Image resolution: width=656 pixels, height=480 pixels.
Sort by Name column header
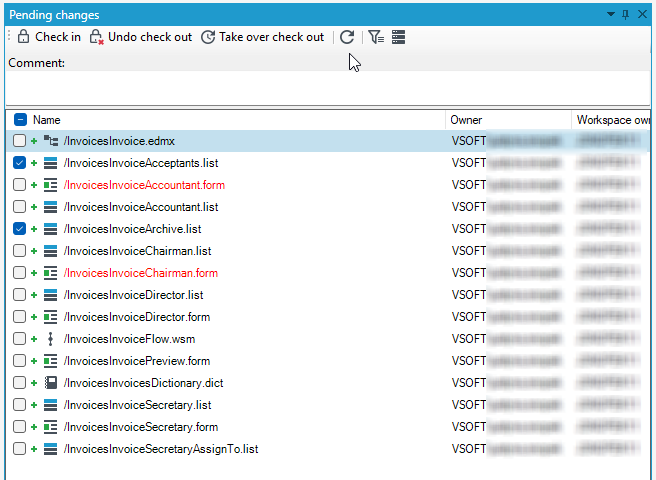46,120
